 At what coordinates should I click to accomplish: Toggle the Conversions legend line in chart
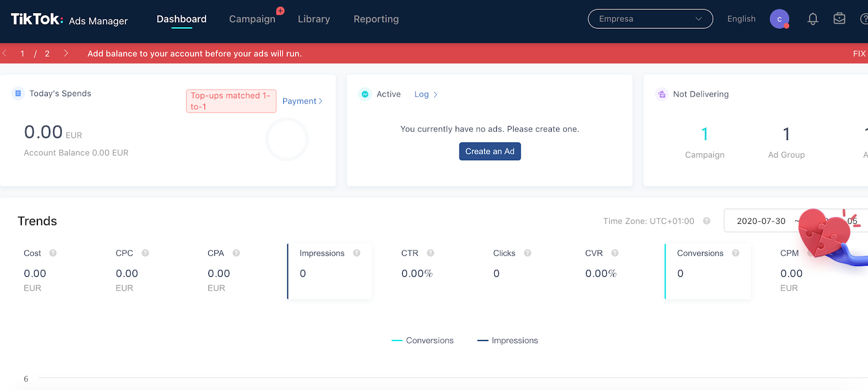423,341
